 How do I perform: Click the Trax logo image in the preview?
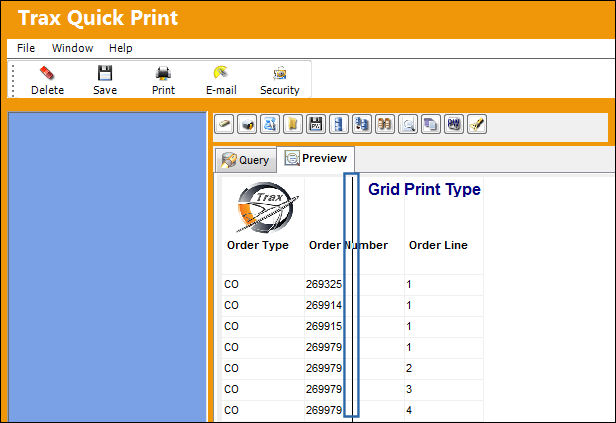coord(267,207)
